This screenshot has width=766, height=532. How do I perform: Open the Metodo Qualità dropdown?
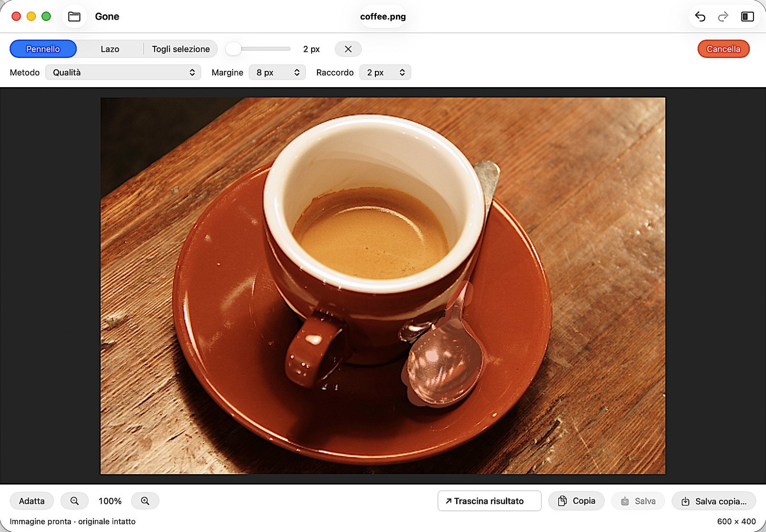[123, 72]
